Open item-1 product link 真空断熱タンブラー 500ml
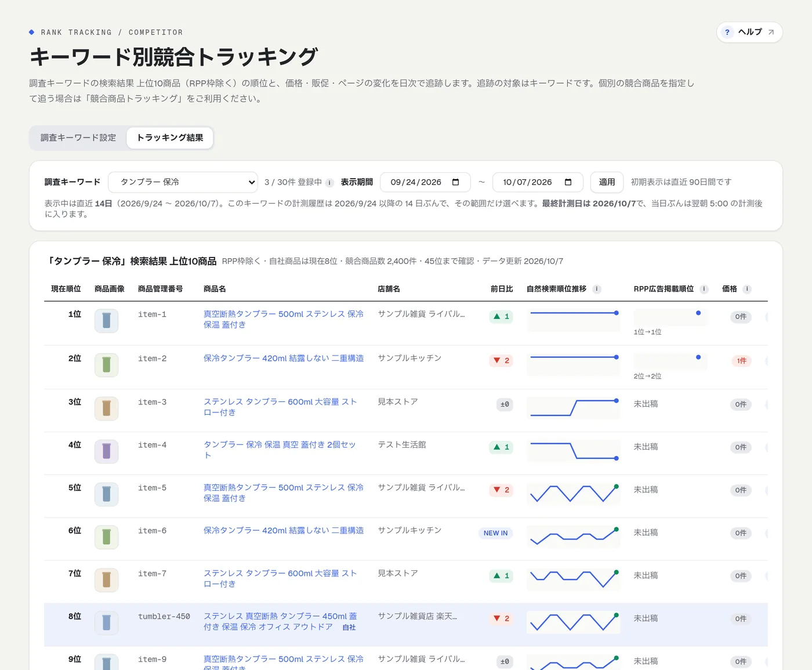Image resolution: width=812 pixels, height=670 pixels. 284,319
